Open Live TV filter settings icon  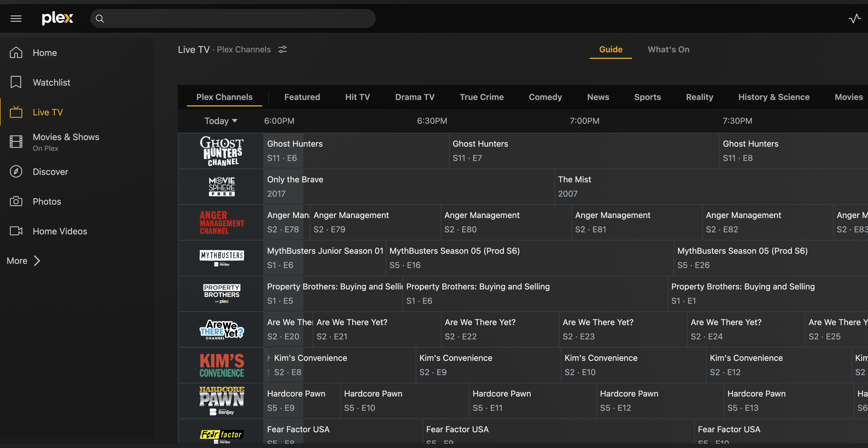click(x=282, y=50)
